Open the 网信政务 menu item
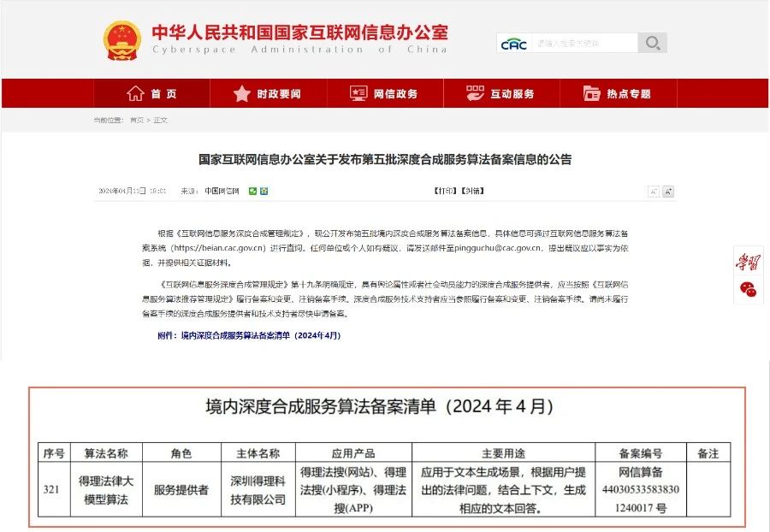Screen dimensions: 770x532 385,93
